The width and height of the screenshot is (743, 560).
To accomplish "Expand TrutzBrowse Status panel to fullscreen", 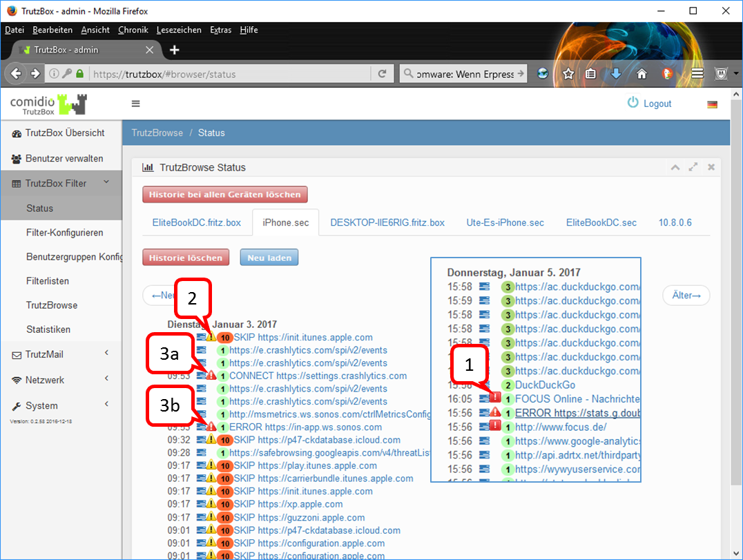I will click(x=693, y=167).
